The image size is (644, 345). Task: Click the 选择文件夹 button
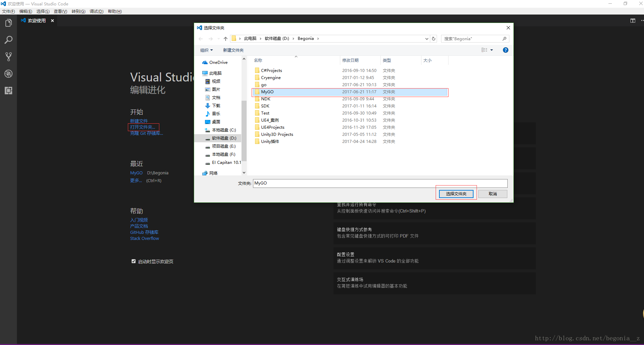pyautogui.click(x=456, y=194)
